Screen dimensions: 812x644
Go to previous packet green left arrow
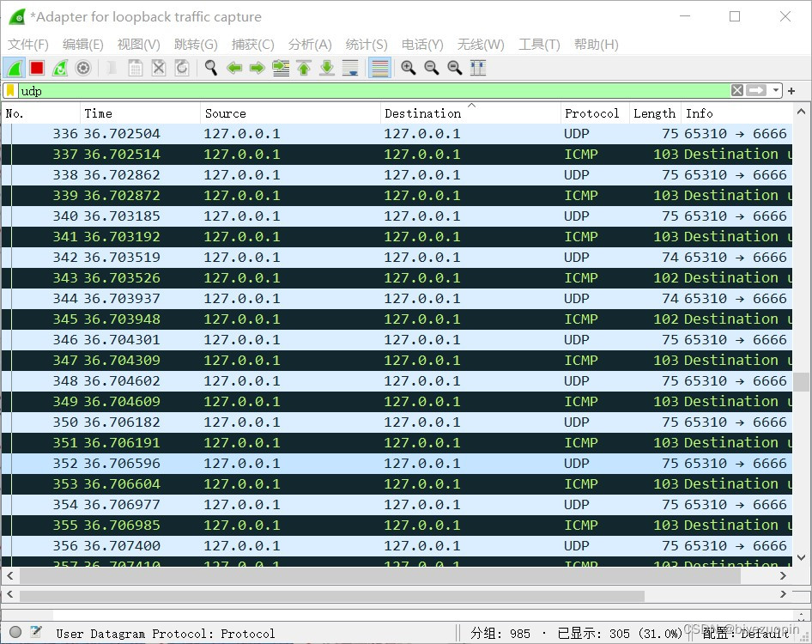coord(233,68)
